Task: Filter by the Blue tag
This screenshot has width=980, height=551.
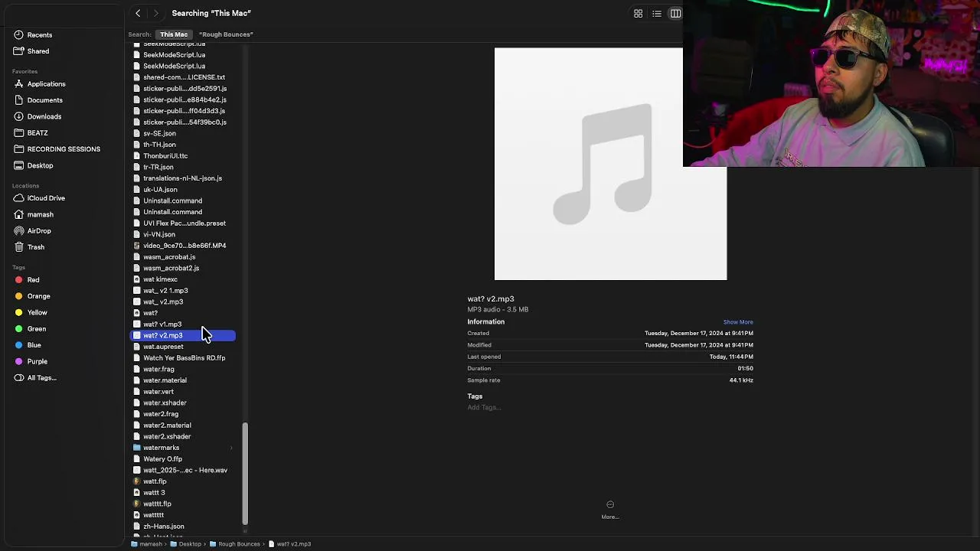Action: click(x=34, y=345)
